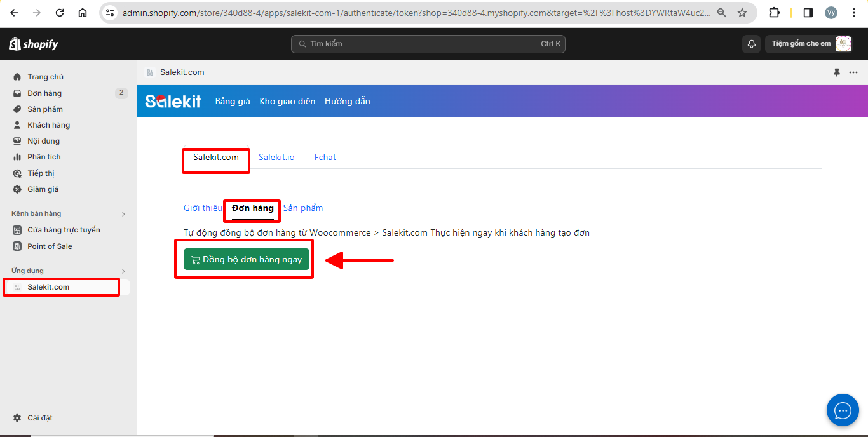Go to Đơn hàng in sidebar
Screen dimensions: 868x437
click(x=44, y=93)
